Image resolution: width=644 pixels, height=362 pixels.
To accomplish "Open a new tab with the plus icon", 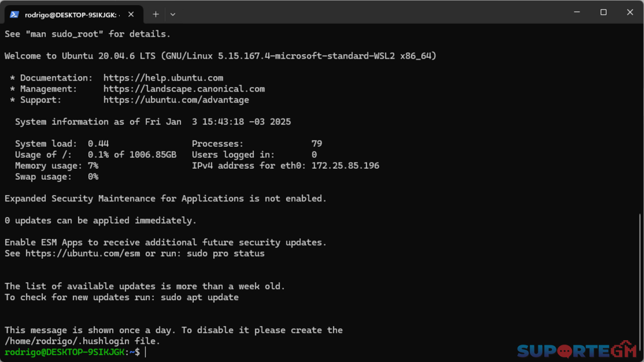I will 155,14.
